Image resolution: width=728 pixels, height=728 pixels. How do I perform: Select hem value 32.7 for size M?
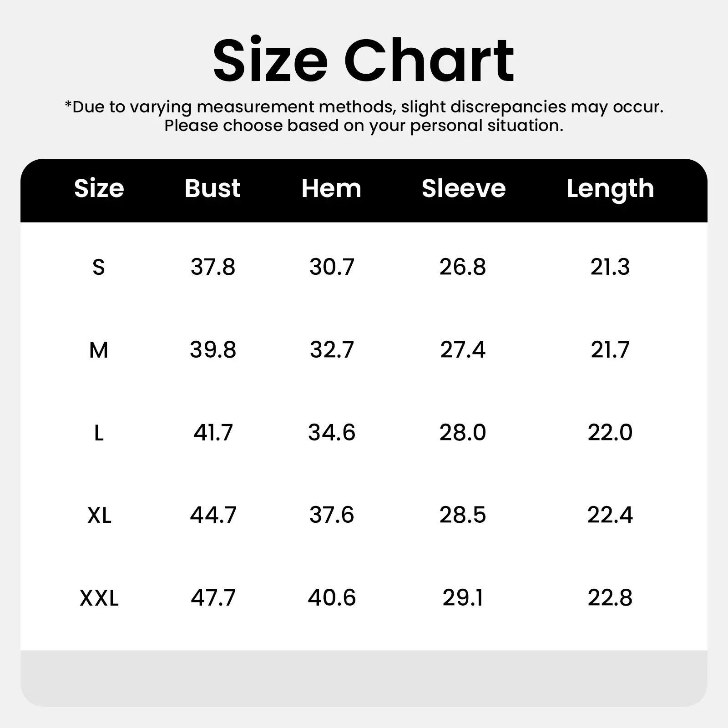tap(332, 350)
